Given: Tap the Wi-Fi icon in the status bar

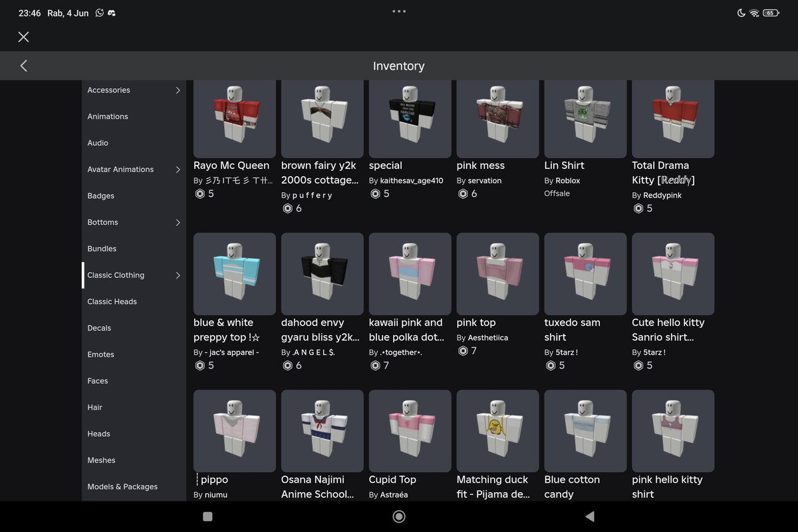Looking at the screenshot, I should (x=755, y=12).
